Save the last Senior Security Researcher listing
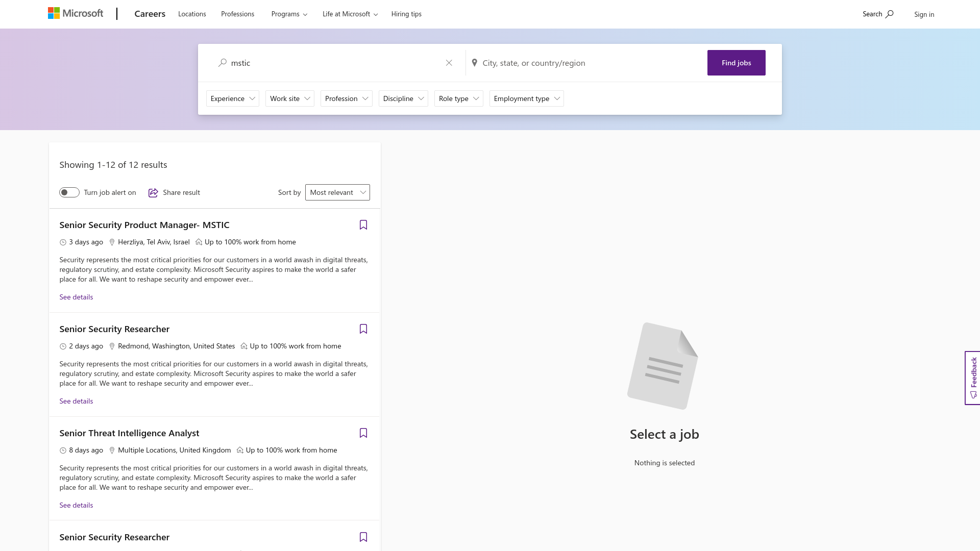980x551 pixels. [x=363, y=537]
